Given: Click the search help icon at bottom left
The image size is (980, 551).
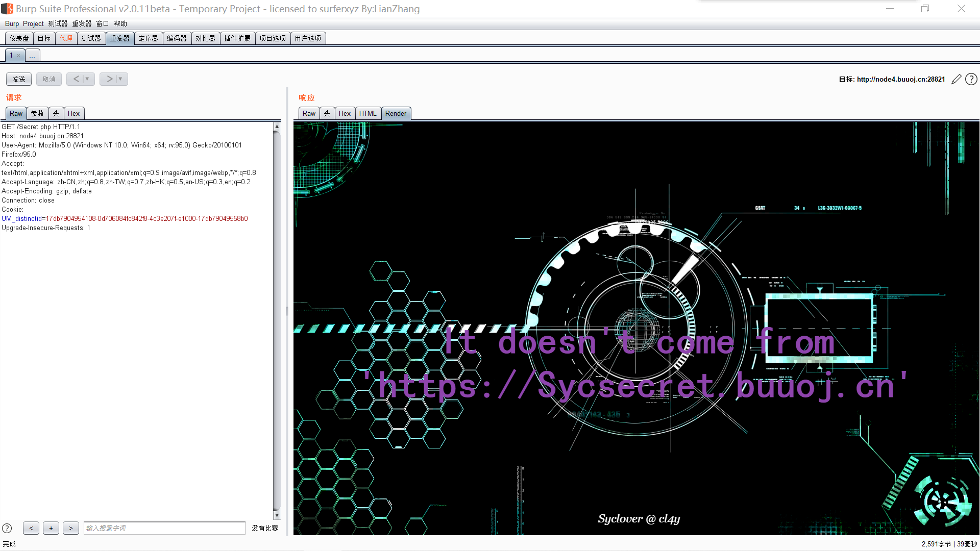Looking at the screenshot, I should (7, 529).
